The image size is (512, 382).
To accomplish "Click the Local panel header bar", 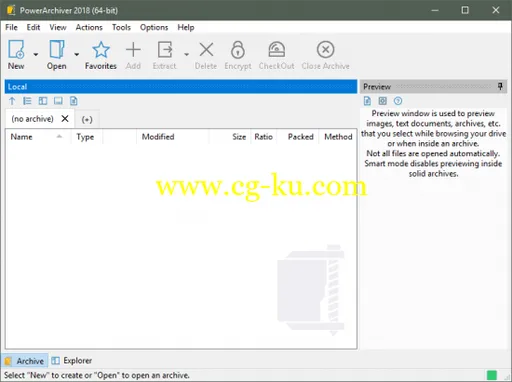I will tap(181, 87).
